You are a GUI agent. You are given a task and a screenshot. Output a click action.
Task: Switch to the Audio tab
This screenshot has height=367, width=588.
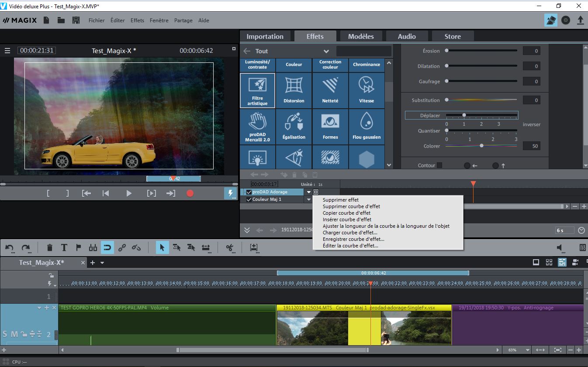point(407,36)
